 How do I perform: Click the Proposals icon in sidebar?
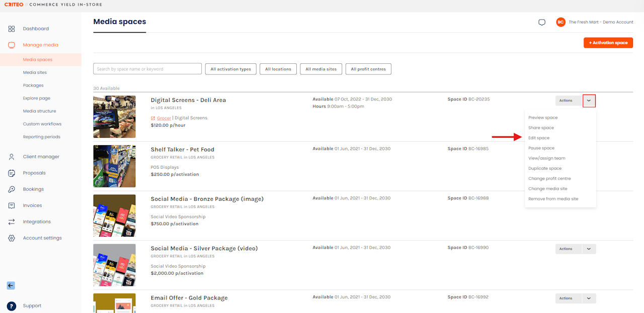(12, 173)
